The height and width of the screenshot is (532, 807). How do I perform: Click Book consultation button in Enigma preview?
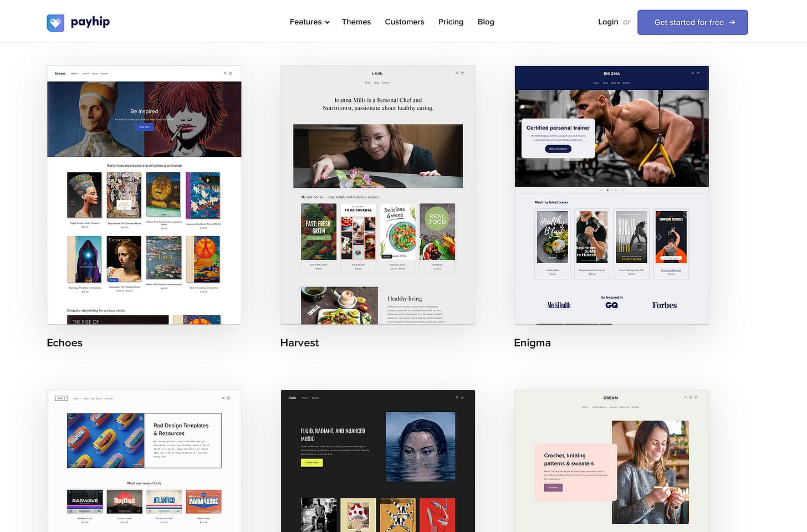558,149
